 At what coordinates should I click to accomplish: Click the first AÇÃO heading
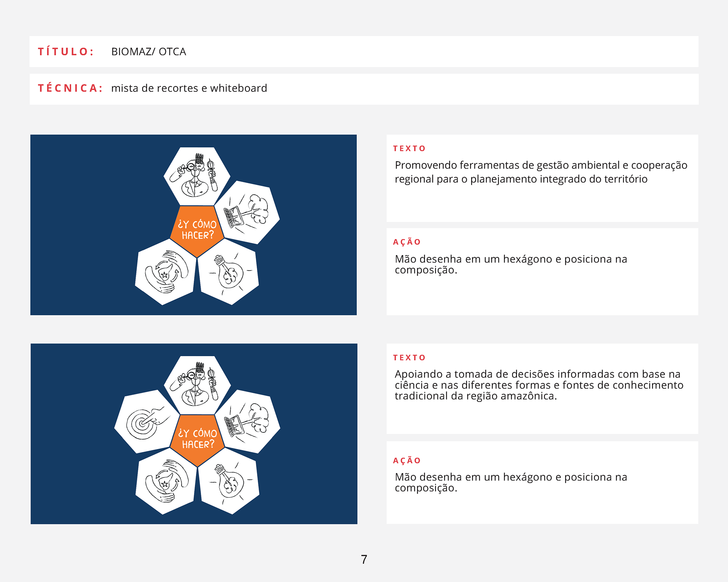[x=407, y=242]
